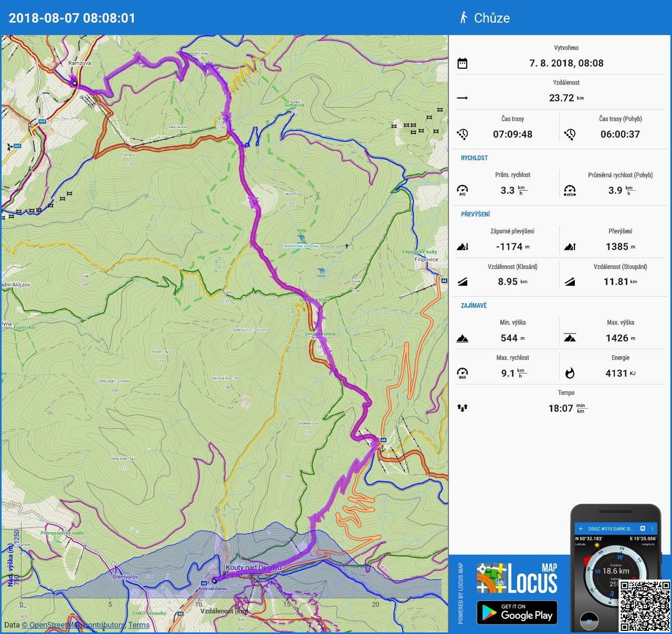Click the maximum altitude peak icon
Image resolution: width=672 pixels, height=634 pixels.
tap(570, 338)
